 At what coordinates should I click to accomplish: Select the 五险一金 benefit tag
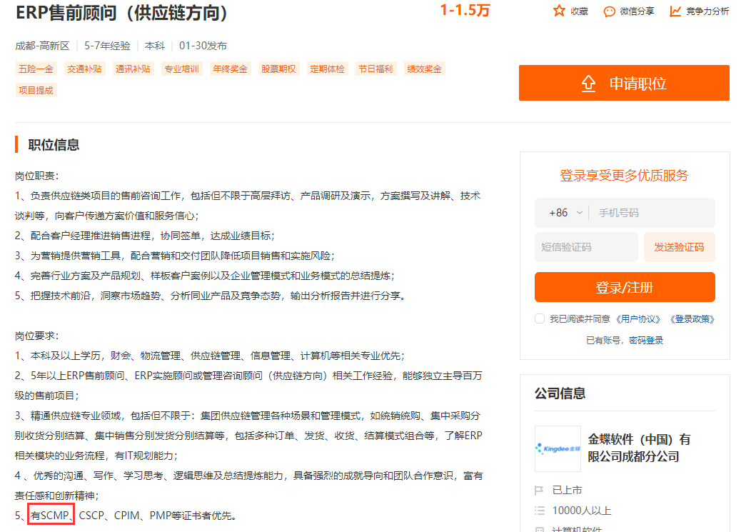(36, 68)
